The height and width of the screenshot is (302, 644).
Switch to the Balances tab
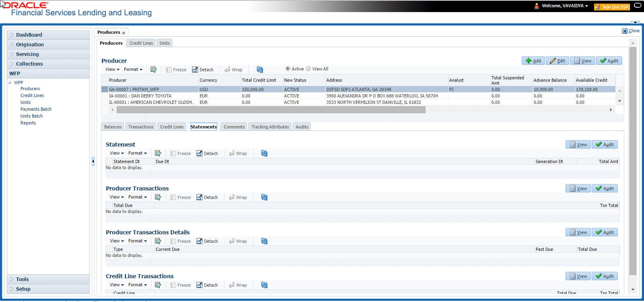(113, 127)
